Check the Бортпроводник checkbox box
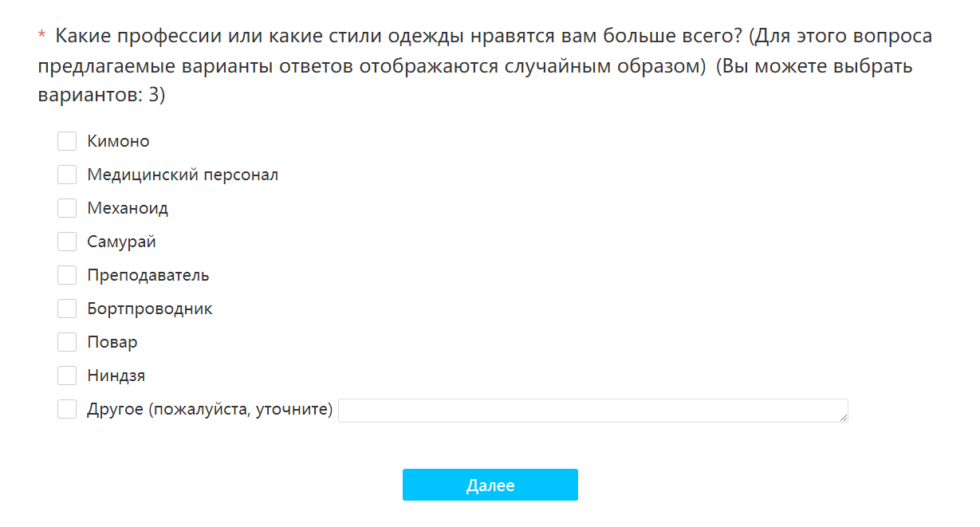This screenshot has height=527, width=980. click(x=67, y=309)
